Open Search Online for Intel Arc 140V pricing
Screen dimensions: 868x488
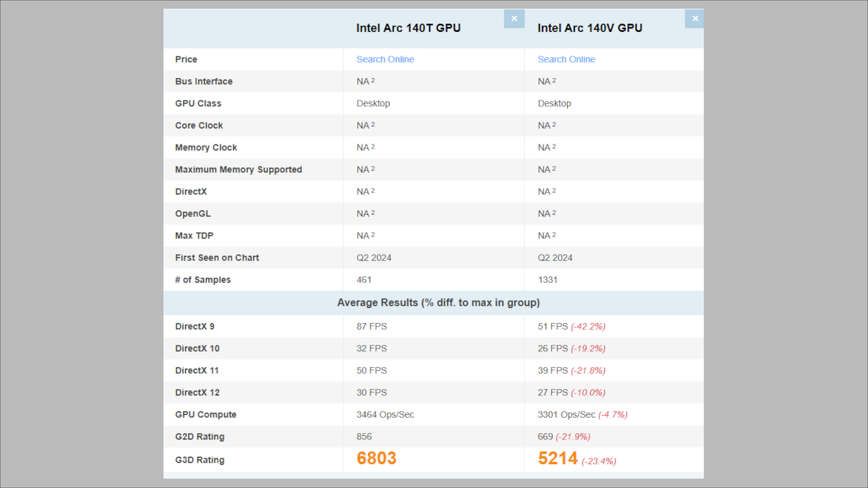pyautogui.click(x=566, y=59)
